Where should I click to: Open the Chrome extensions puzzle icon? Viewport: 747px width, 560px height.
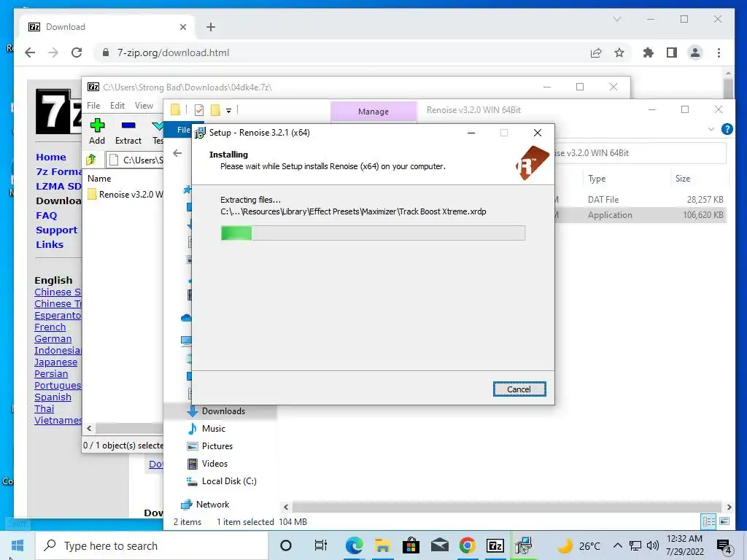tap(648, 52)
